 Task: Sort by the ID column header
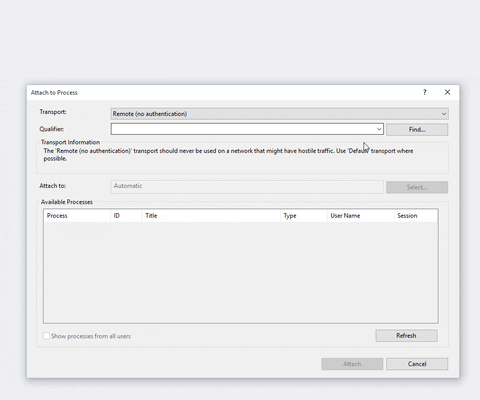point(126,216)
